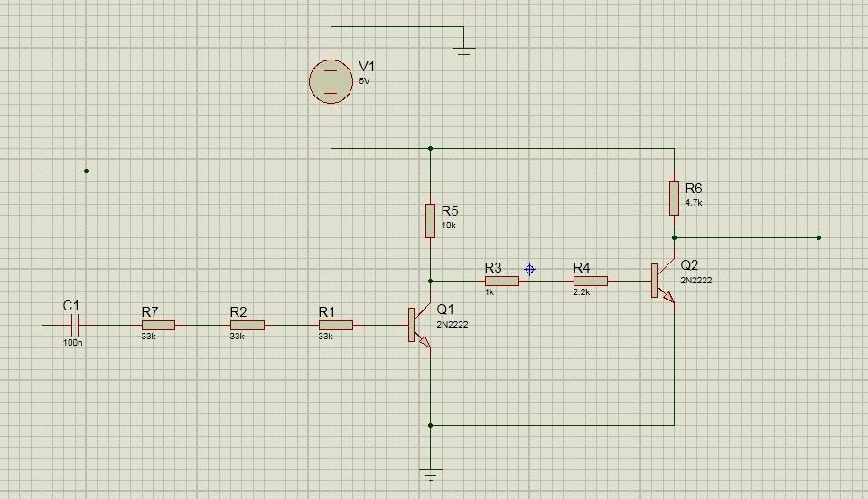Viewport: 868px width, 499px height.
Task: Select resistor R7 body
Action: [158, 325]
